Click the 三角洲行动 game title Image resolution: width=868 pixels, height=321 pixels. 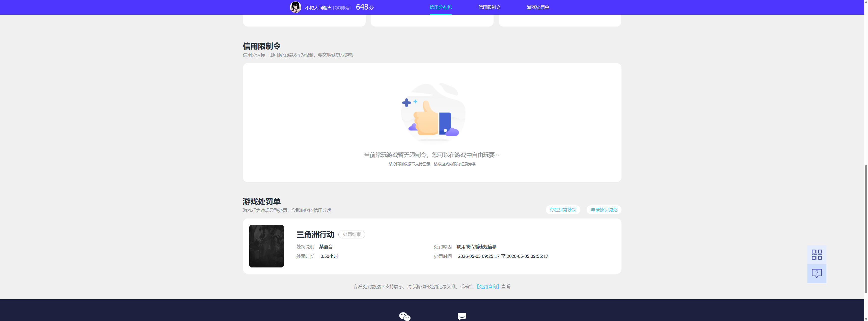pyautogui.click(x=315, y=234)
